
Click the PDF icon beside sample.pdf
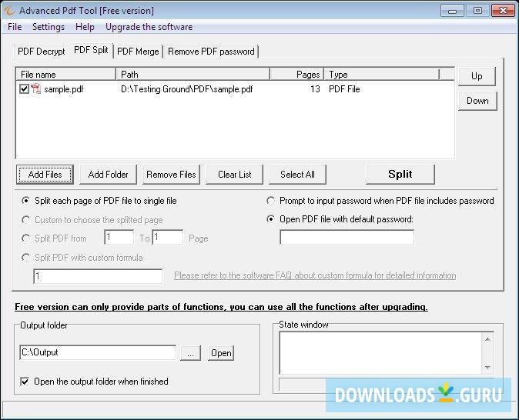coord(35,89)
